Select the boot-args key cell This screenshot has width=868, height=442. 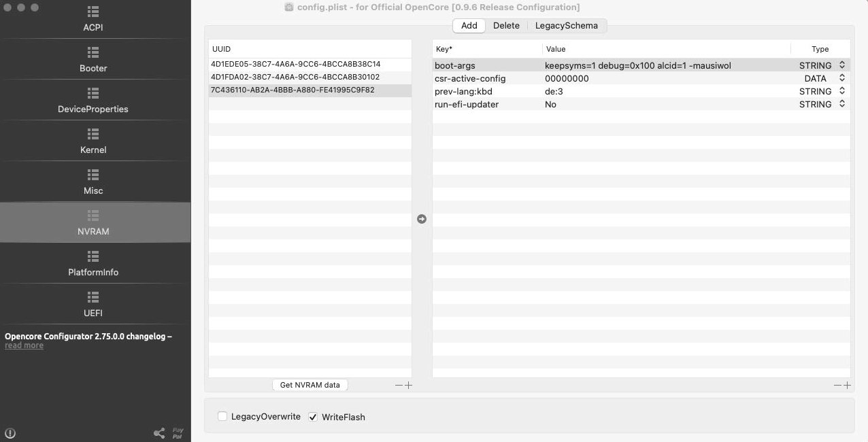coord(487,65)
